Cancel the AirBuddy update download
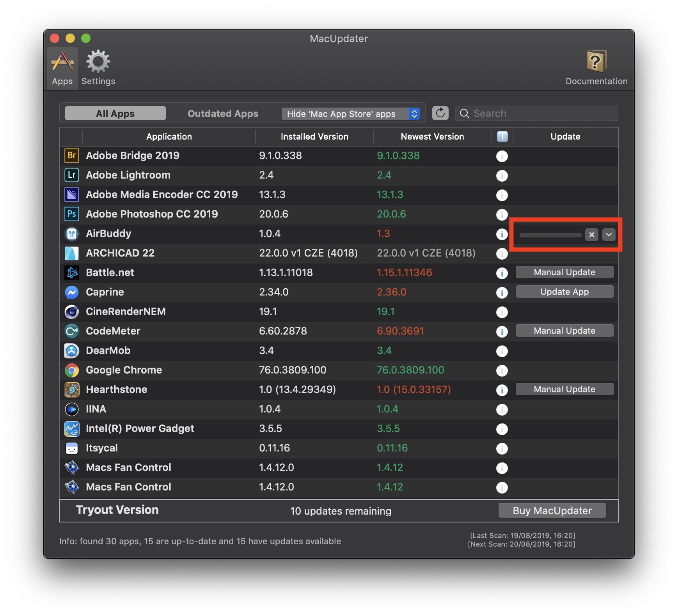This screenshot has width=678, height=616. tap(591, 235)
